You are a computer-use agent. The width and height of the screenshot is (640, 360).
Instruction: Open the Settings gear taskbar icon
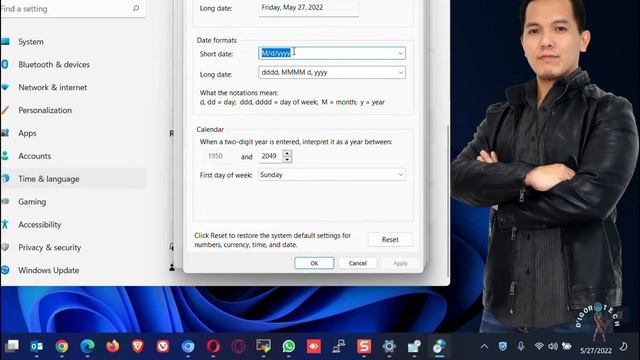pyautogui.click(x=389, y=346)
